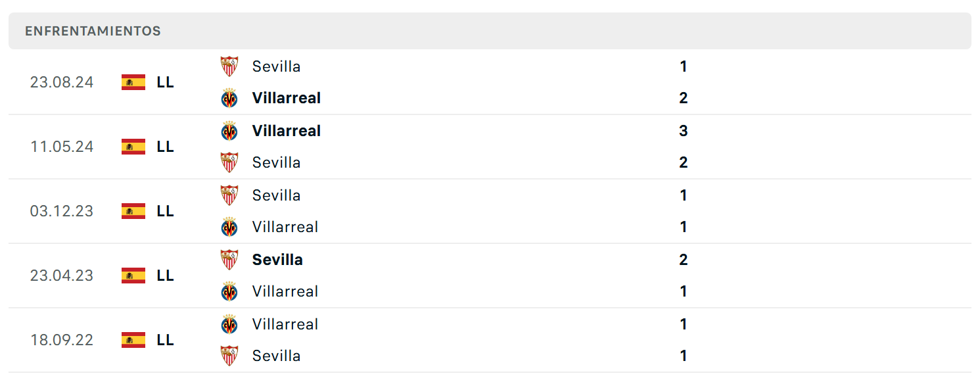980x386 pixels.
Task: Open bold Sevilla team name in 23.04.23 match
Action: click(277, 260)
